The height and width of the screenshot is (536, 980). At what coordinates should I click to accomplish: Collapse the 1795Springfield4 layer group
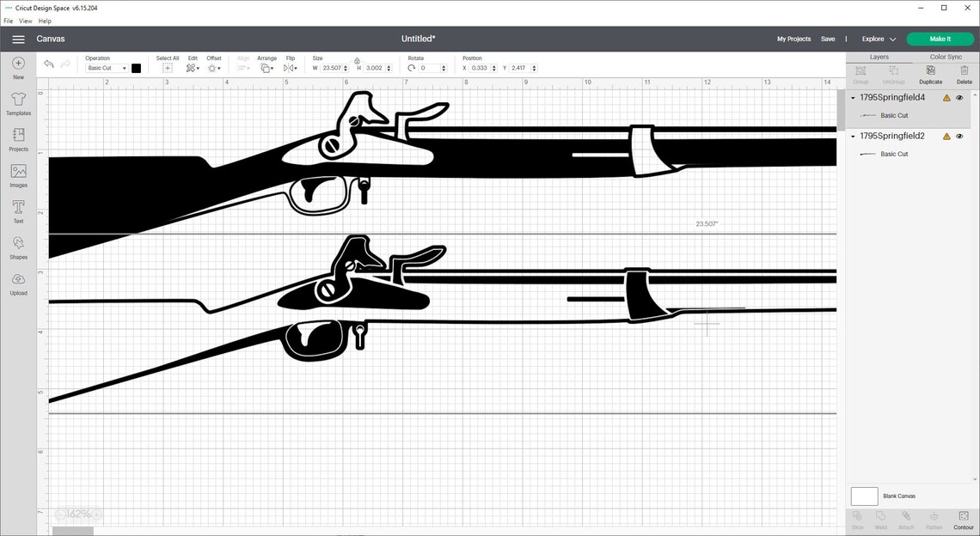851,97
